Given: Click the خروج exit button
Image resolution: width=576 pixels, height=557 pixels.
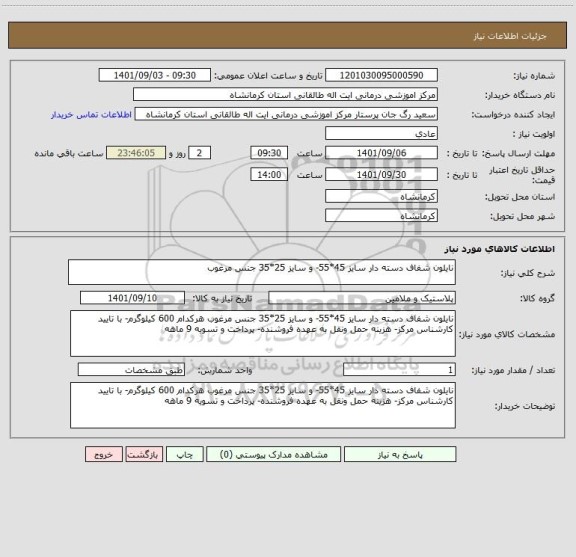Looking at the screenshot, I should (104, 454).
